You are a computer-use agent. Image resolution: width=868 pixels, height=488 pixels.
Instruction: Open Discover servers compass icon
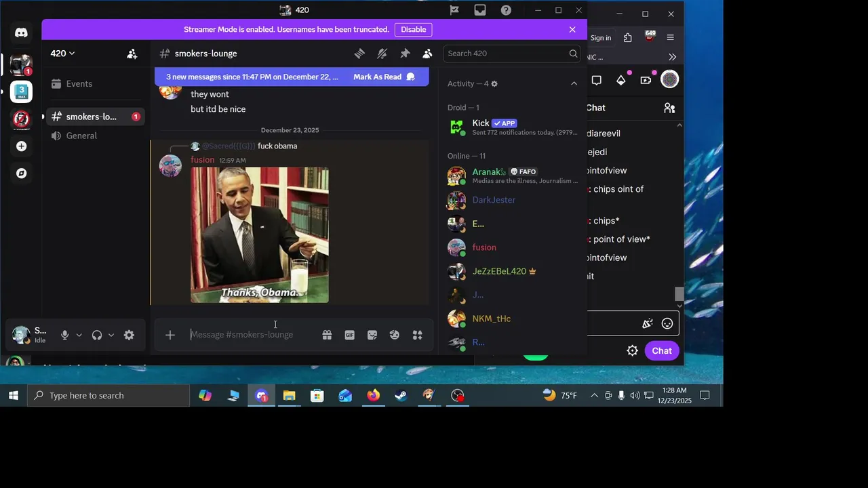point(21,174)
